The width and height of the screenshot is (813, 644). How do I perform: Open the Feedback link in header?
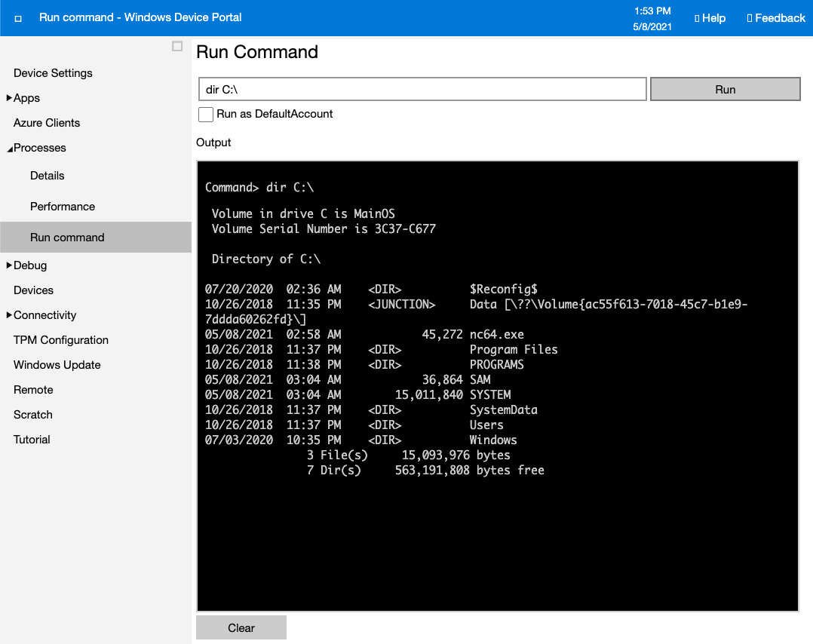point(776,18)
